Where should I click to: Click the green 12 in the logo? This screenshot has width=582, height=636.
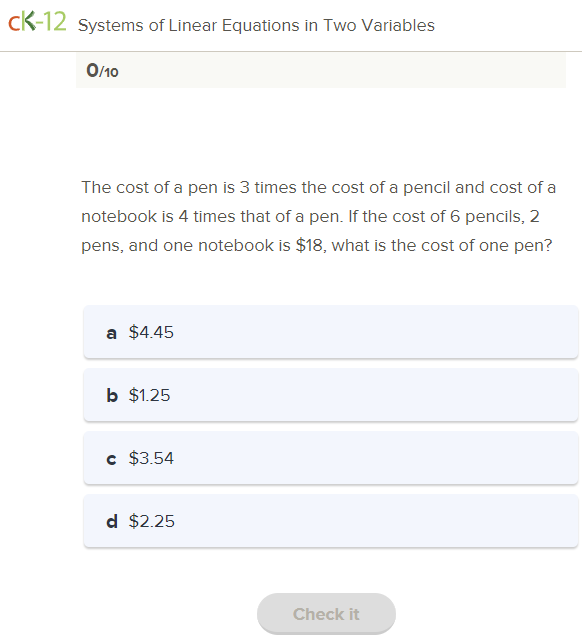[x=54, y=21]
